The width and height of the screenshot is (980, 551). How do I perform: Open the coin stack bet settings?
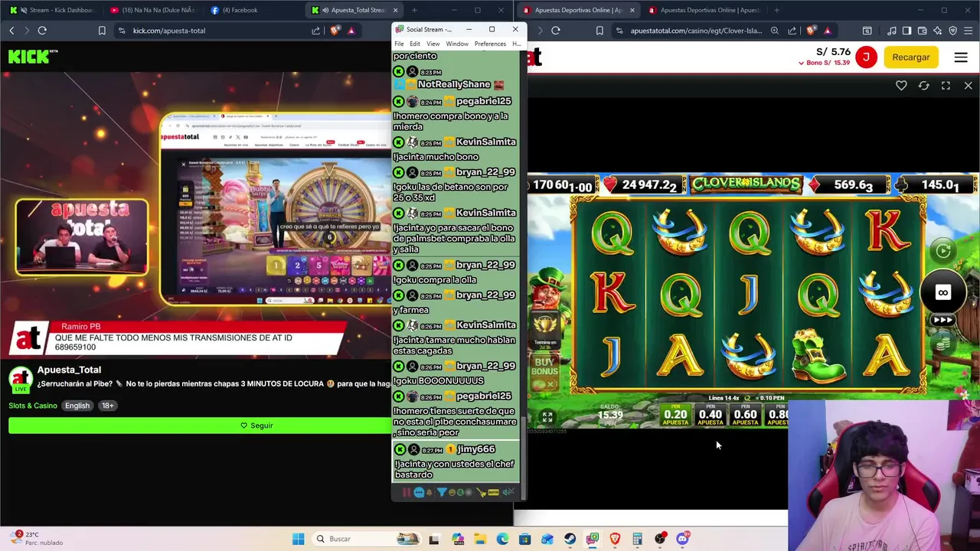[943, 343]
